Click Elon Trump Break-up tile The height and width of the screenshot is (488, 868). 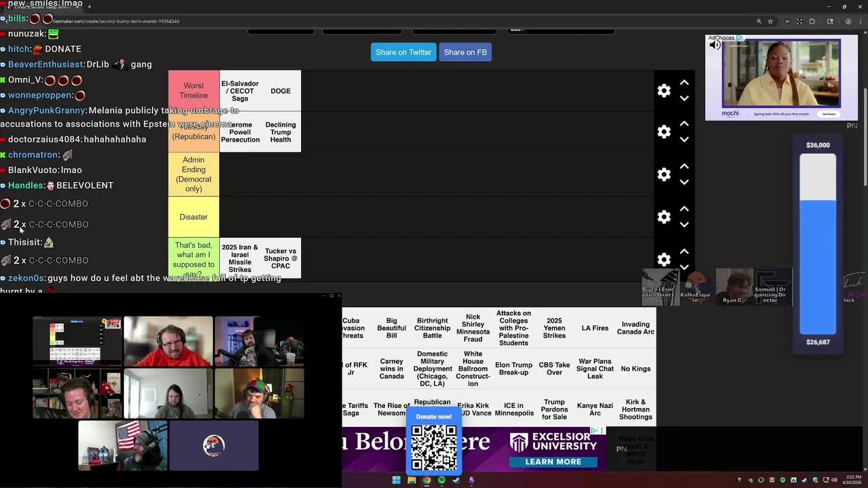(x=513, y=369)
